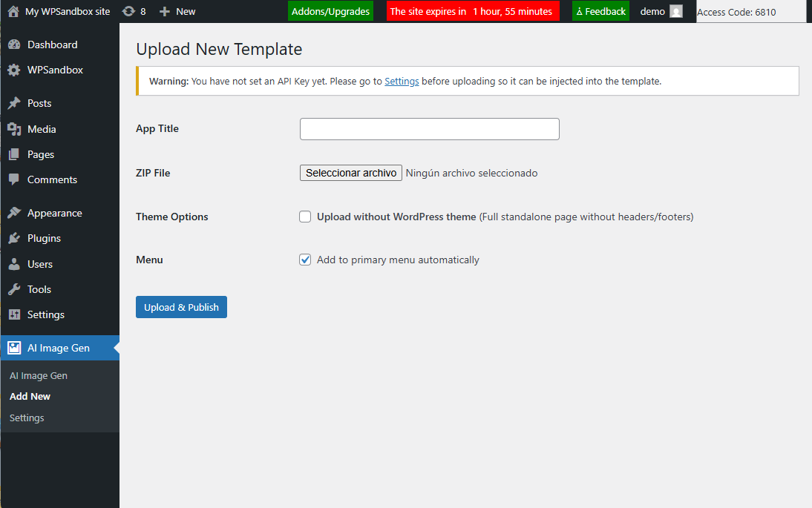Open the demo user account menu
The width and height of the screenshot is (812, 508).
click(x=661, y=11)
